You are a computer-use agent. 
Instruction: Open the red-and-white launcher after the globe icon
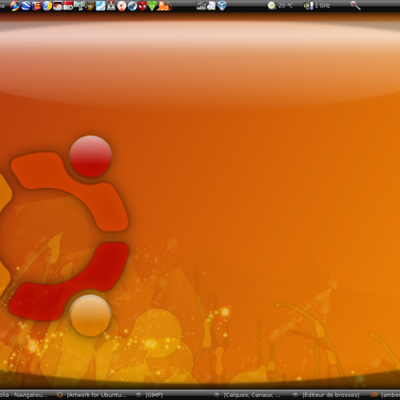pyautogui.click(x=58, y=6)
